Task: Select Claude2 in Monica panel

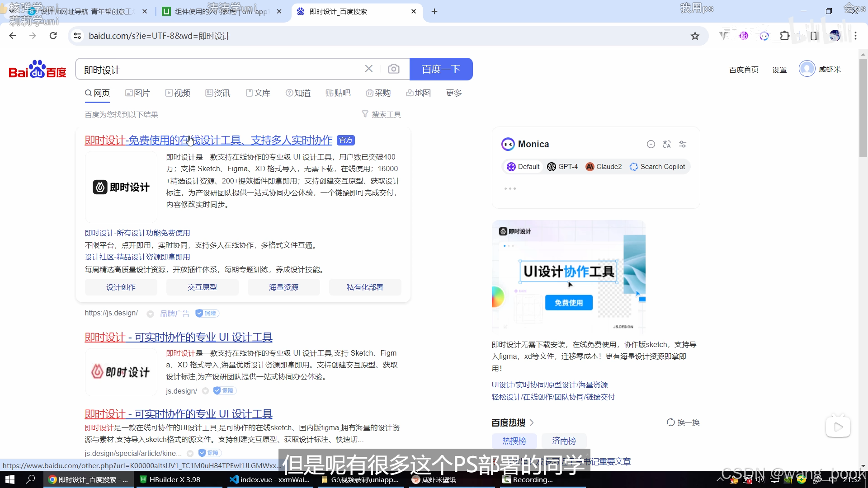Action: 604,167
